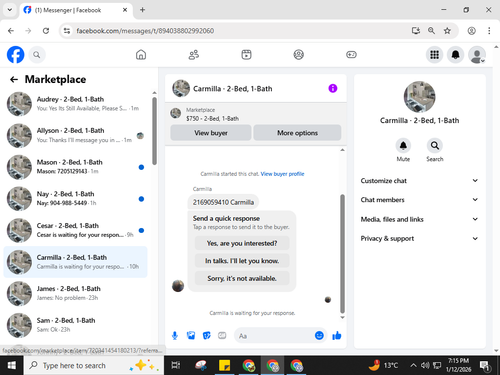The width and height of the screenshot is (500, 375).
Task: Click the message input field
Action: pyautogui.click(x=275, y=336)
